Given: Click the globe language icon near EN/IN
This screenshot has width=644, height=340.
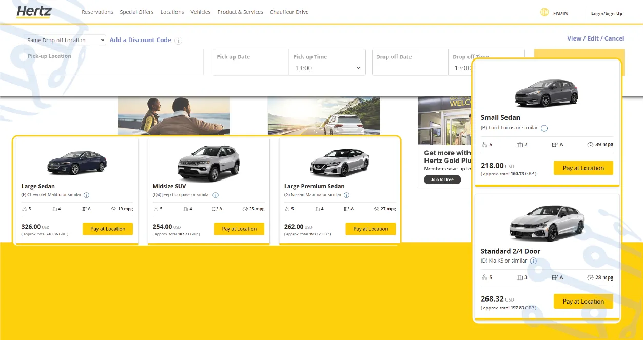Looking at the screenshot, I should (x=544, y=13).
